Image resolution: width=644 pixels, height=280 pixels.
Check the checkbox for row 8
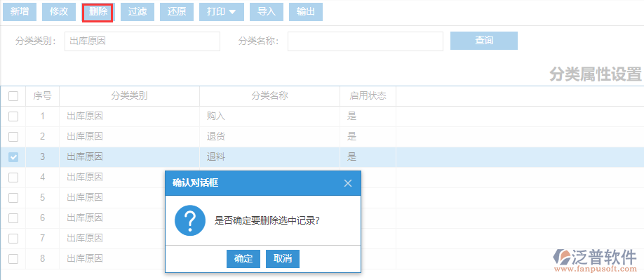click(13, 259)
